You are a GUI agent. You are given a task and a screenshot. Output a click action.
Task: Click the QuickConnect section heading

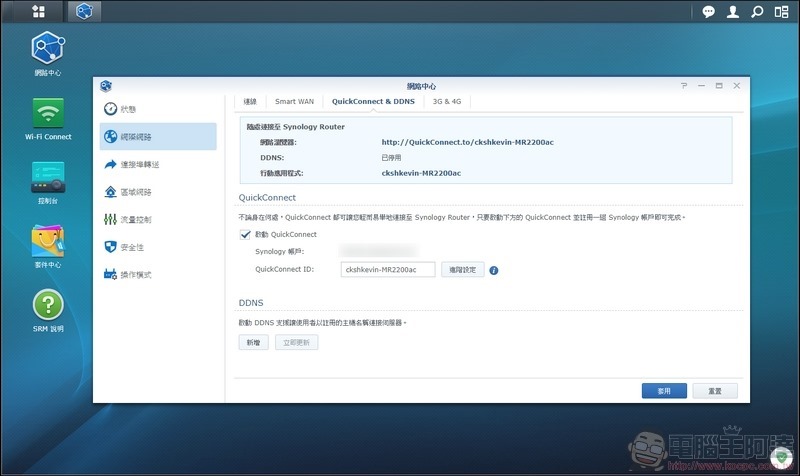[x=267, y=197]
